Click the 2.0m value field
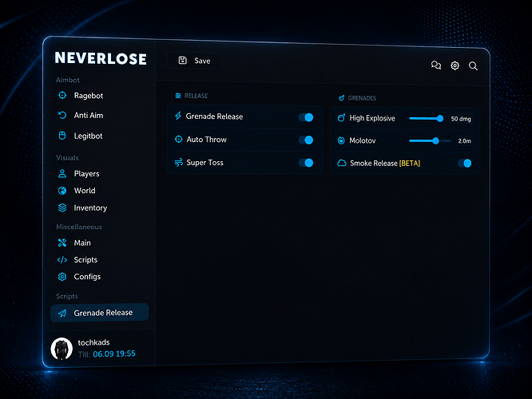 [x=464, y=140]
